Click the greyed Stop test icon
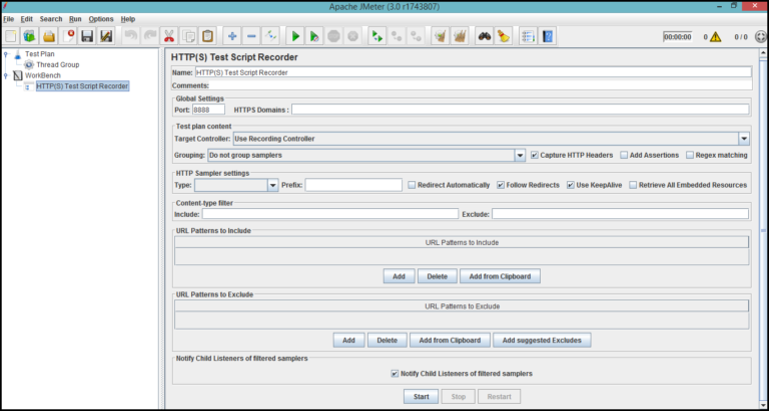Screen dimensions: 769x411 click(x=333, y=36)
